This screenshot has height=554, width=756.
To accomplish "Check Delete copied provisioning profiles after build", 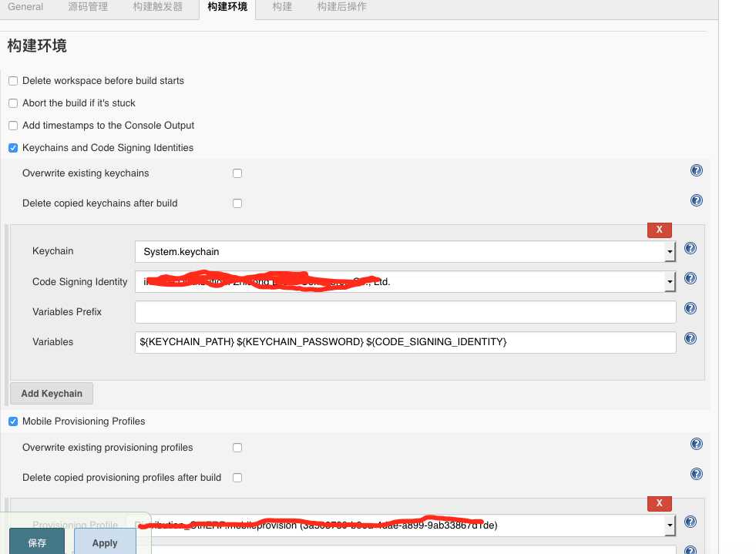I will [x=237, y=478].
